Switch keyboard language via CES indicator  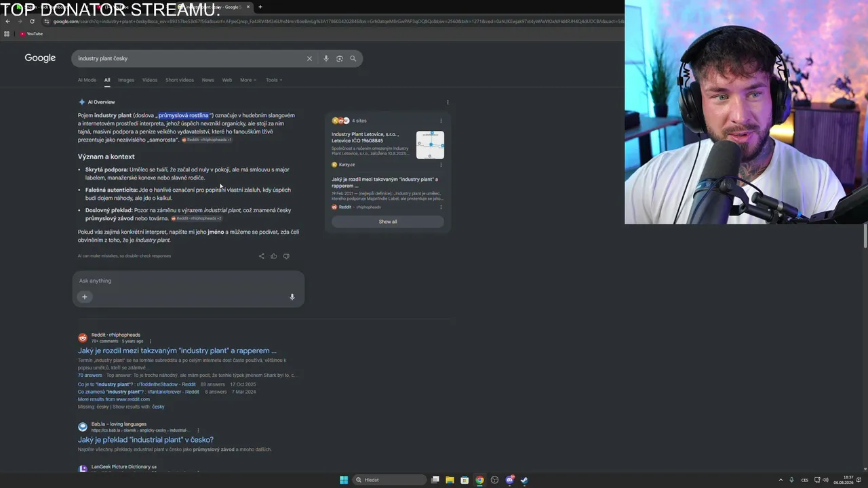point(805,480)
